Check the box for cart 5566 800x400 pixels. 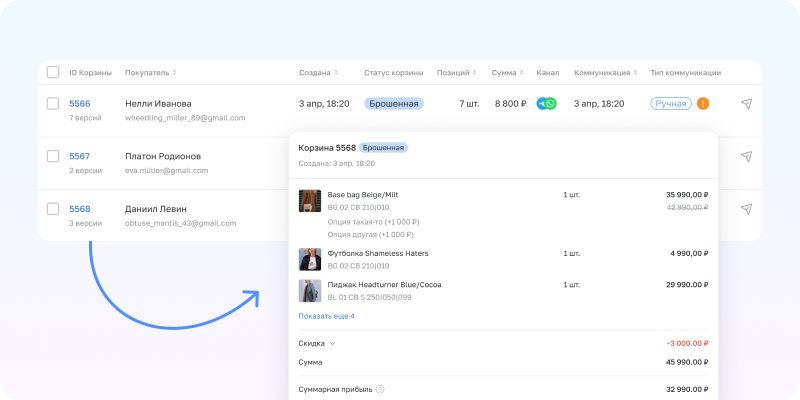point(53,103)
